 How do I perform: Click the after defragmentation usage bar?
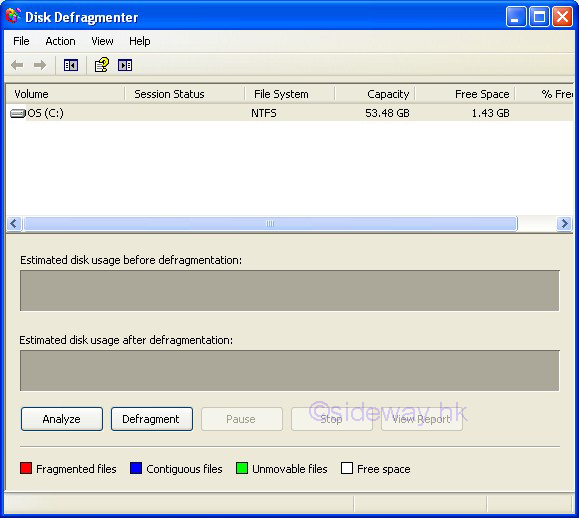[290, 370]
